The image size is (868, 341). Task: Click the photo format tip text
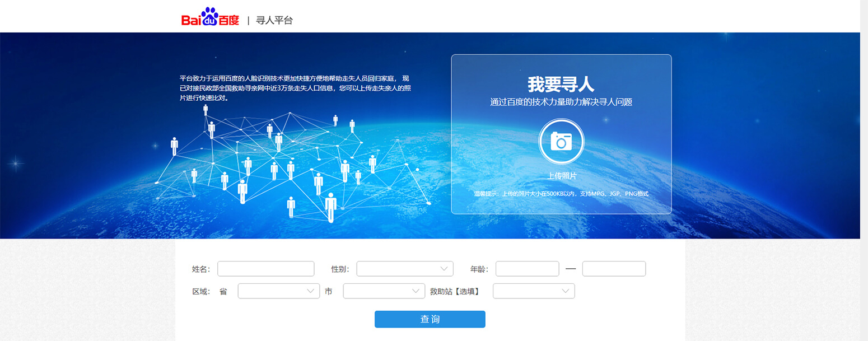(561, 193)
